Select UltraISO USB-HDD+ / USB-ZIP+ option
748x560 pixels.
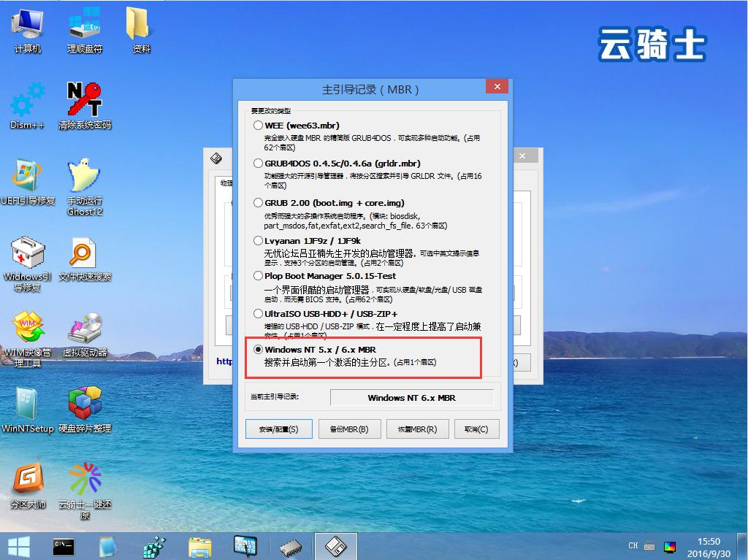(259, 313)
